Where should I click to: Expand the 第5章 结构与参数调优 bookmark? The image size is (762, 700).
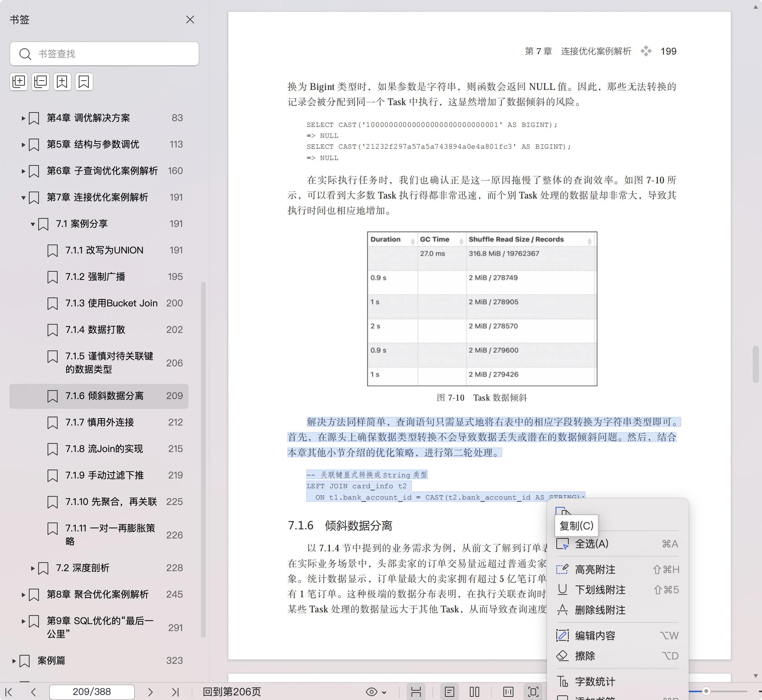coord(23,144)
